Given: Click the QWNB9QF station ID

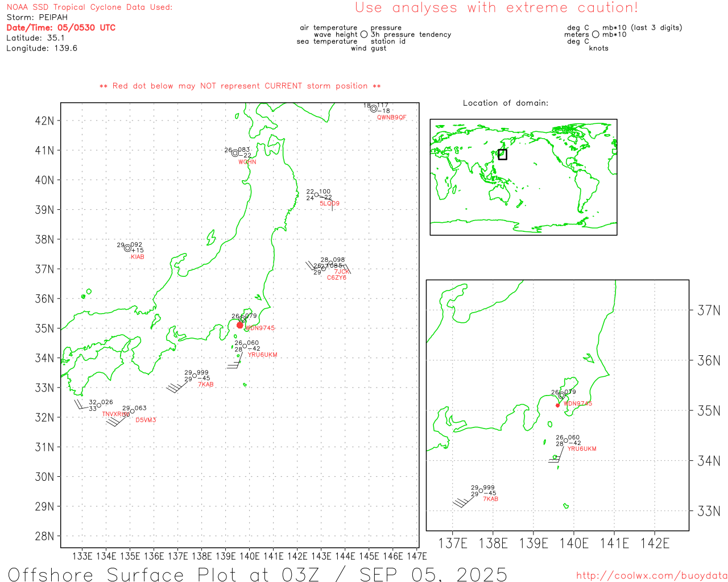Looking at the screenshot, I should (x=392, y=118).
